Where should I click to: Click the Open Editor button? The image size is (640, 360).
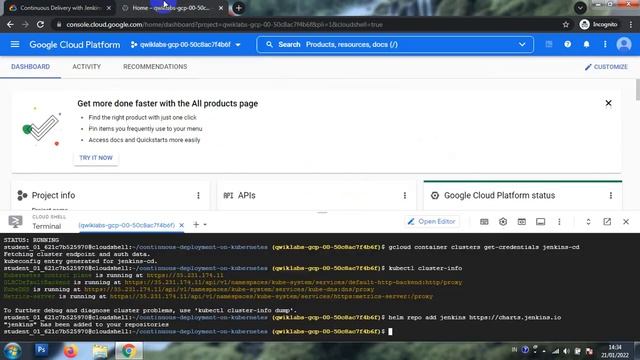(431, 222)
